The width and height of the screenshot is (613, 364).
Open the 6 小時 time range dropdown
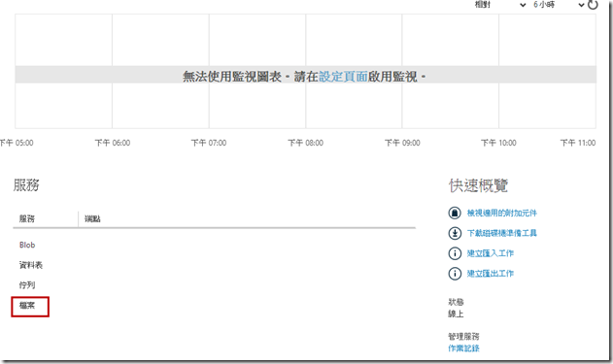point(559,5)
